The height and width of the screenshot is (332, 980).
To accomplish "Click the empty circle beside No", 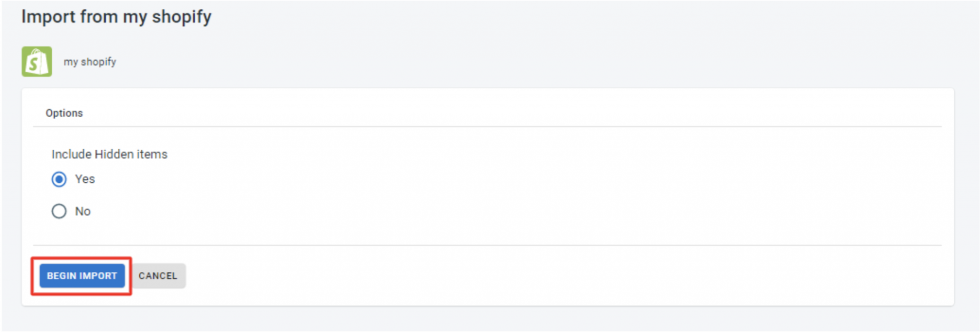I will tap(59, 211).
